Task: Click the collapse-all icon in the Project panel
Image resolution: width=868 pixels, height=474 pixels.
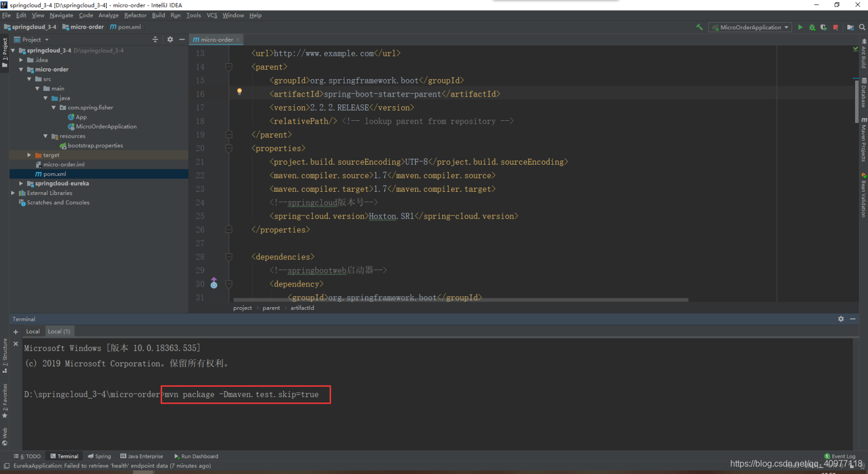Action: coord(155,39)
